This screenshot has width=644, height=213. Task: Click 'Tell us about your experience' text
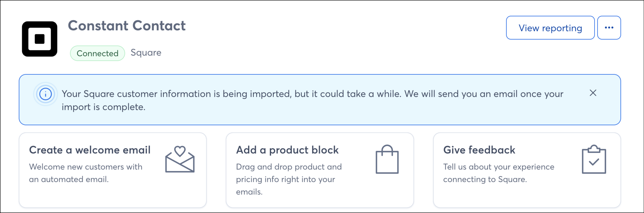coord(498,173)
